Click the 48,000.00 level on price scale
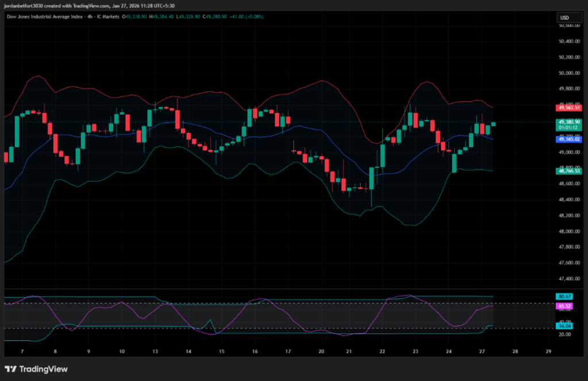 (x=569, y=231)
